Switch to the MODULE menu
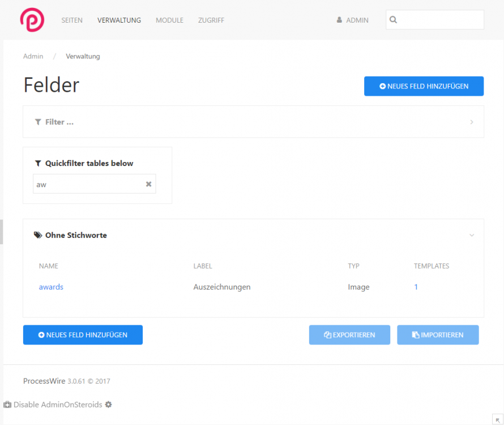 click(169, 20)
